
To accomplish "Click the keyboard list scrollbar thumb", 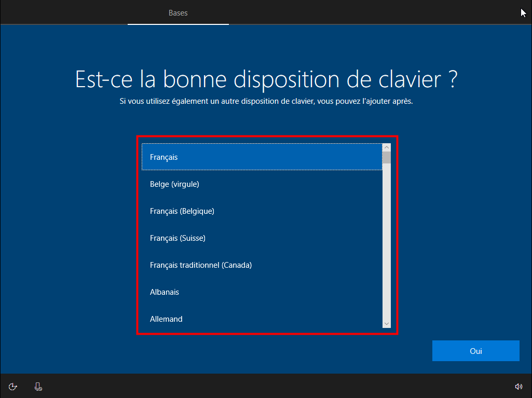I will click(386, 157).
